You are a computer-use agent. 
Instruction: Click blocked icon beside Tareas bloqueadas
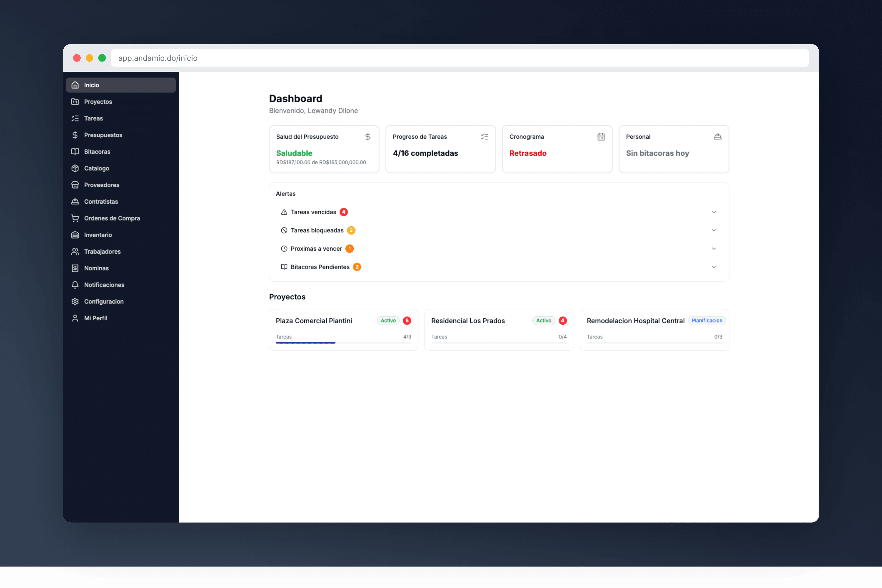click(284, 230)
